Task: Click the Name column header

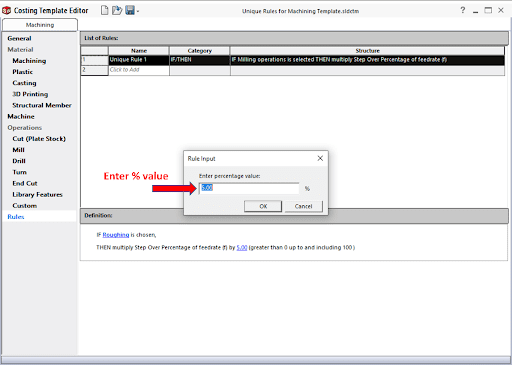Action: click(139, 51)
